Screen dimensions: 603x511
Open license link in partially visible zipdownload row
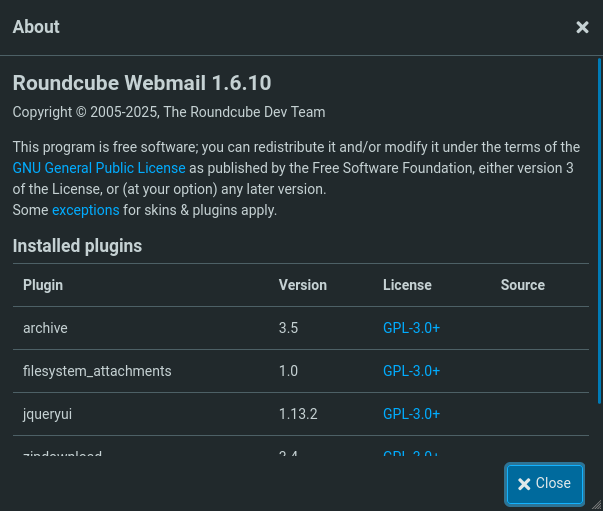point(411,455)
